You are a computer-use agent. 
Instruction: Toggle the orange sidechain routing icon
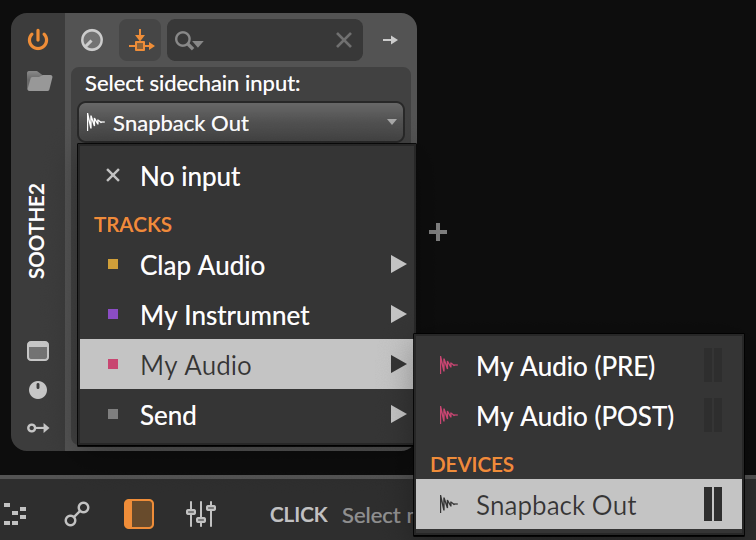click(x=140, y=40)
